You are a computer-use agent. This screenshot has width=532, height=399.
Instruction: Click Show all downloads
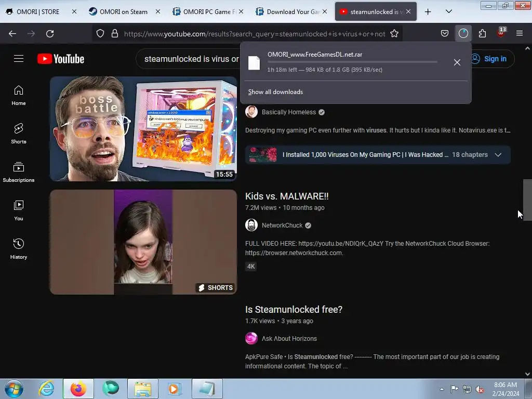(x=275, y=92)
